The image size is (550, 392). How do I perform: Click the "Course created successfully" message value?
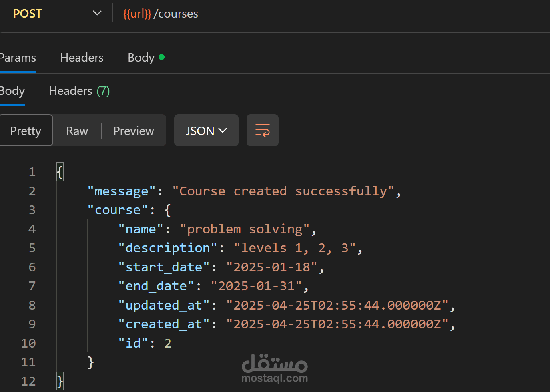point(283,191)
